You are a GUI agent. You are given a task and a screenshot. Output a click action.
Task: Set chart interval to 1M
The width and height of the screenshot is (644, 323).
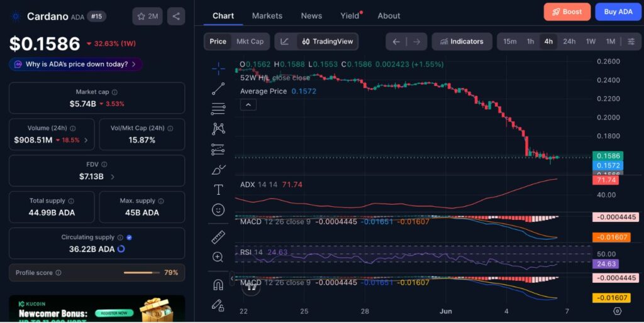click(x=611, y=41)
